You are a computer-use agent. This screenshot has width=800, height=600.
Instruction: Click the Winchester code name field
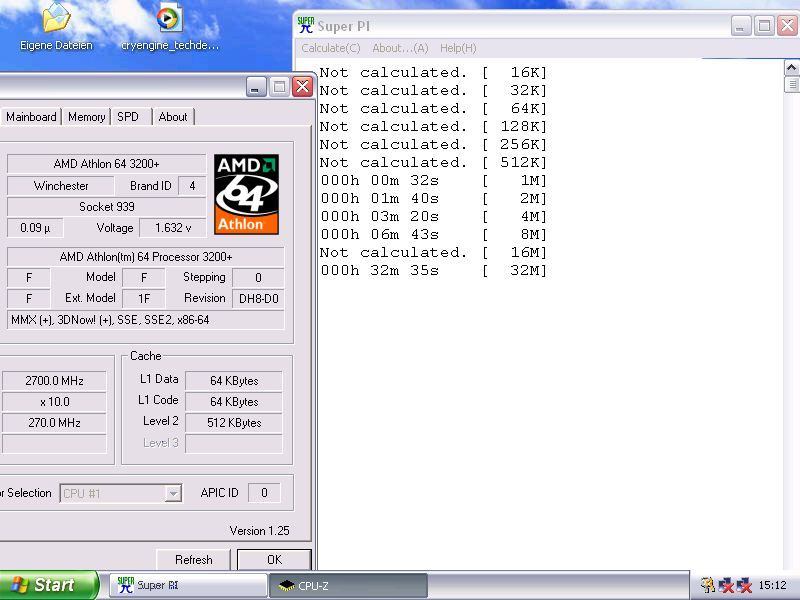pos(61,186)
